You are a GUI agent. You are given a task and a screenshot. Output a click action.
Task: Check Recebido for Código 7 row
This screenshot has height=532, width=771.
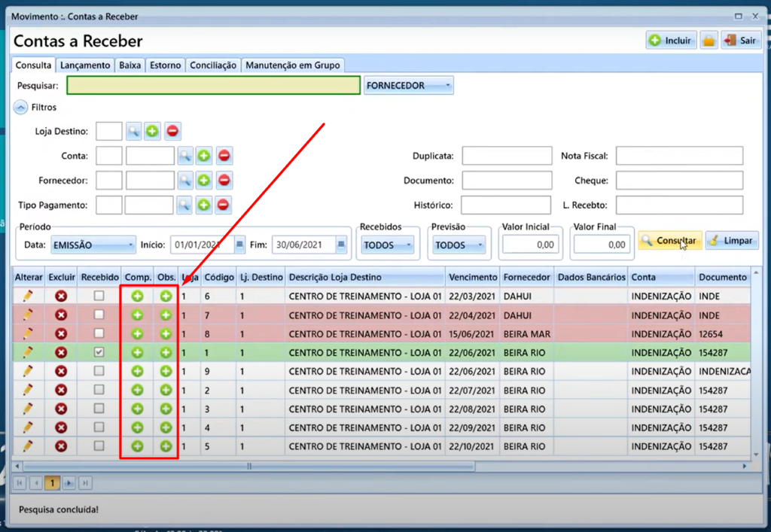pyautogui.click(x=99, y=315)
